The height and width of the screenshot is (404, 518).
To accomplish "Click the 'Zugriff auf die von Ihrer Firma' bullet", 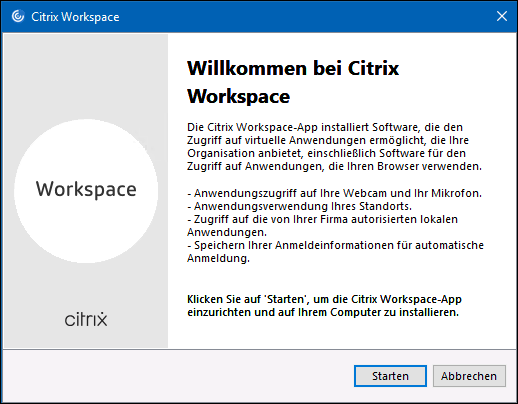I will 322,226.
